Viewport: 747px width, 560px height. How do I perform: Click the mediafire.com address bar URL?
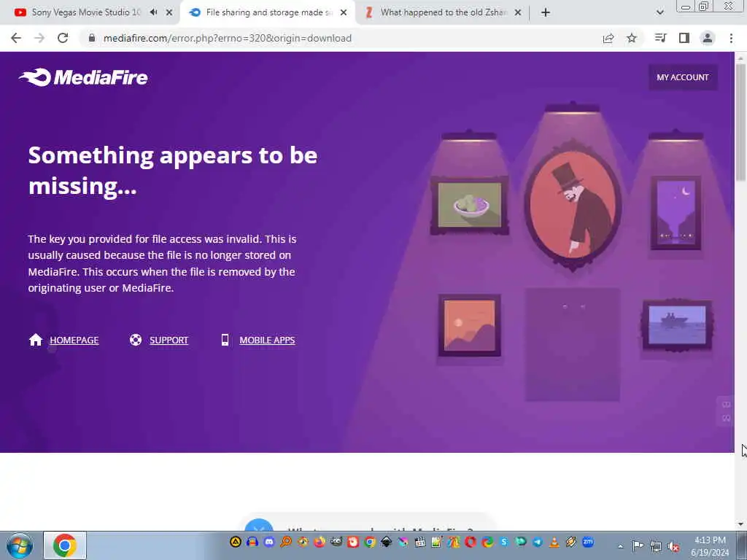228,38
